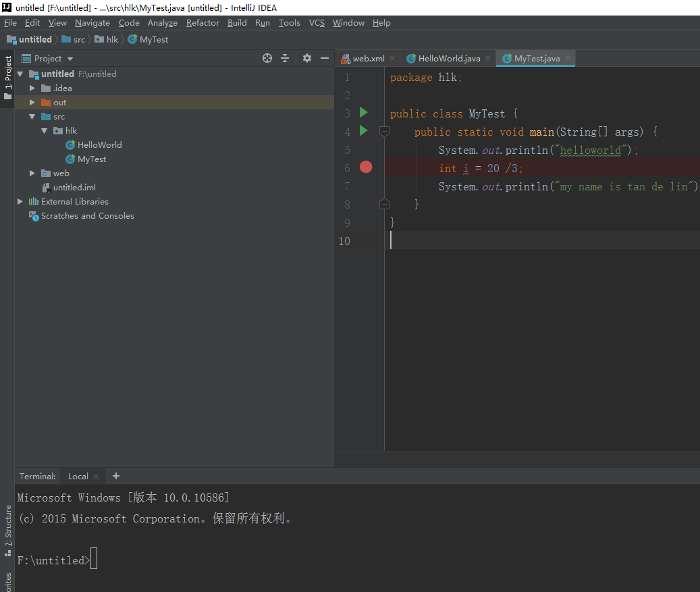This screenshot has height=592, width=700.
Task: Click the 1: Project tool window stripe
Action: coord(7,71)
